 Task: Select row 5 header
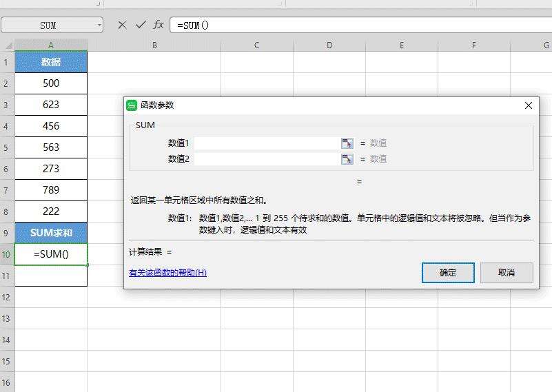coord(7,148)
